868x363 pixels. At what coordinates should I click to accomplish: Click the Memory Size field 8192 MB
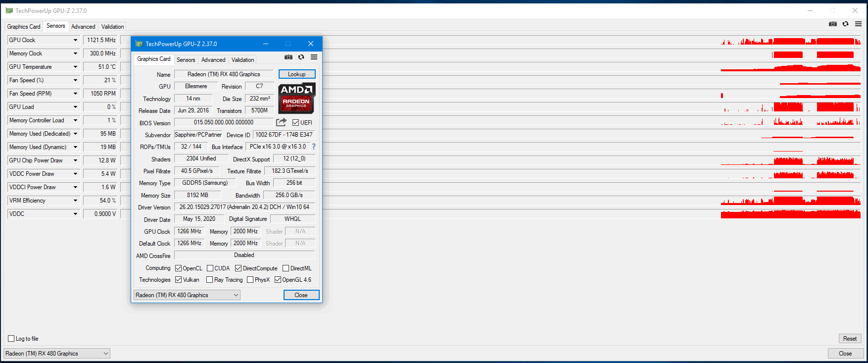pyautogui.click(x=197, y=195)
